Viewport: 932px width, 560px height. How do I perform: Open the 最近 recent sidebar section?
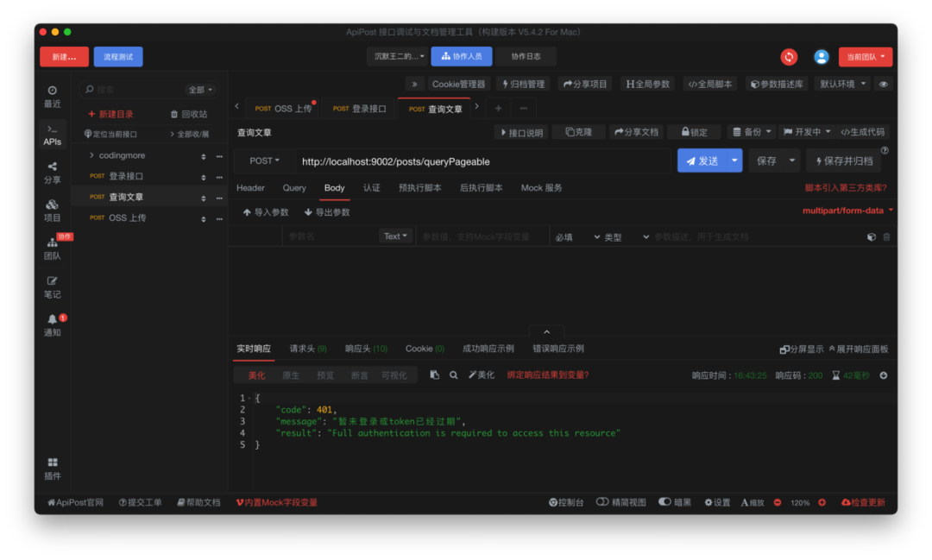[53, 97]
